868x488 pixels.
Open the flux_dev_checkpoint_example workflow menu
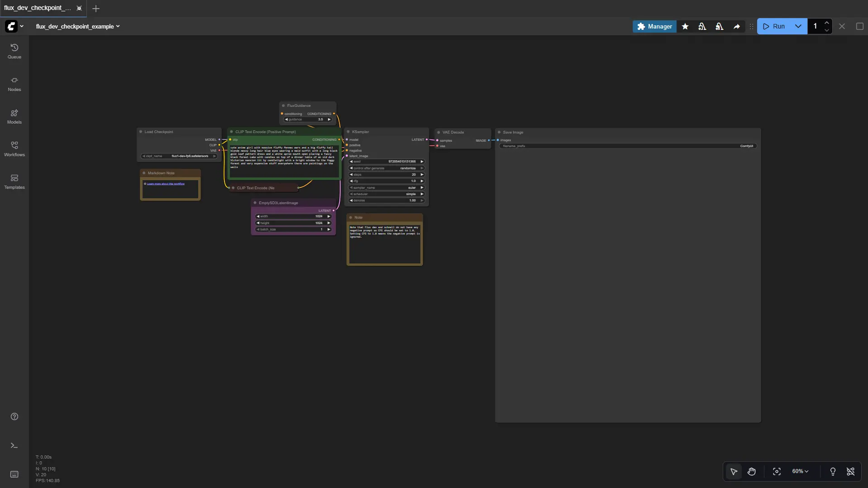click(x=78, y=26)
